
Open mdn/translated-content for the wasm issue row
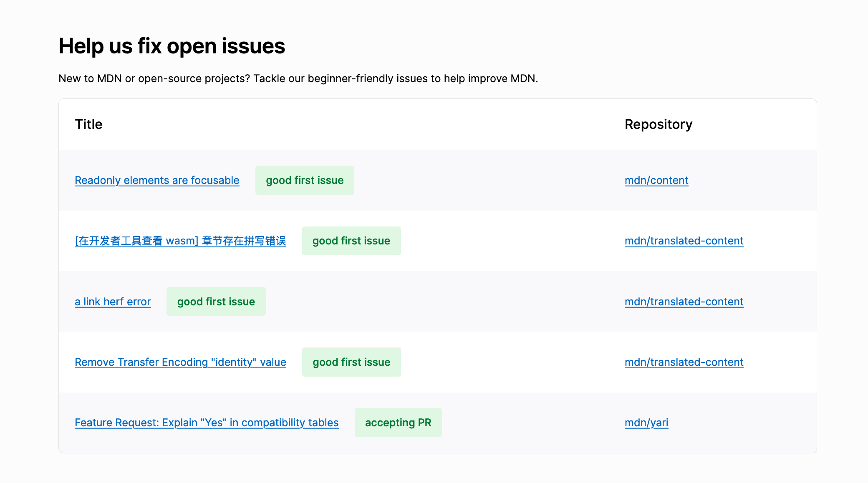click(684, 241)
